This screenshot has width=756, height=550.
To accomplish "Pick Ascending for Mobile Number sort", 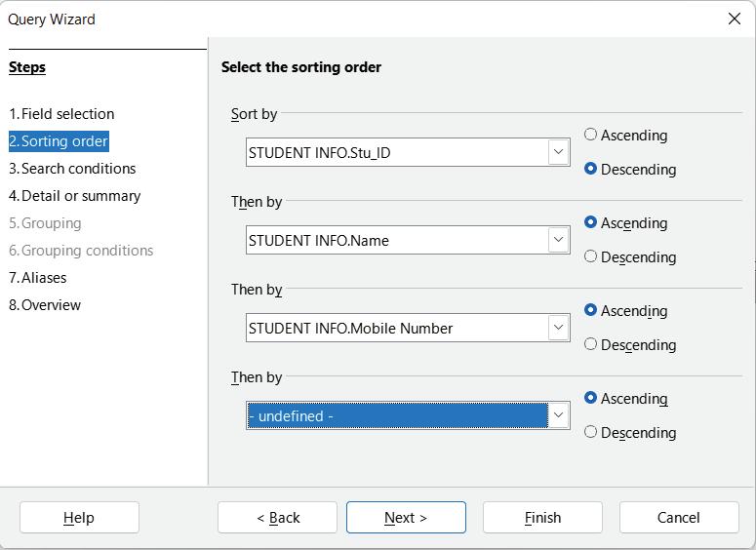I will click(591, 310).
